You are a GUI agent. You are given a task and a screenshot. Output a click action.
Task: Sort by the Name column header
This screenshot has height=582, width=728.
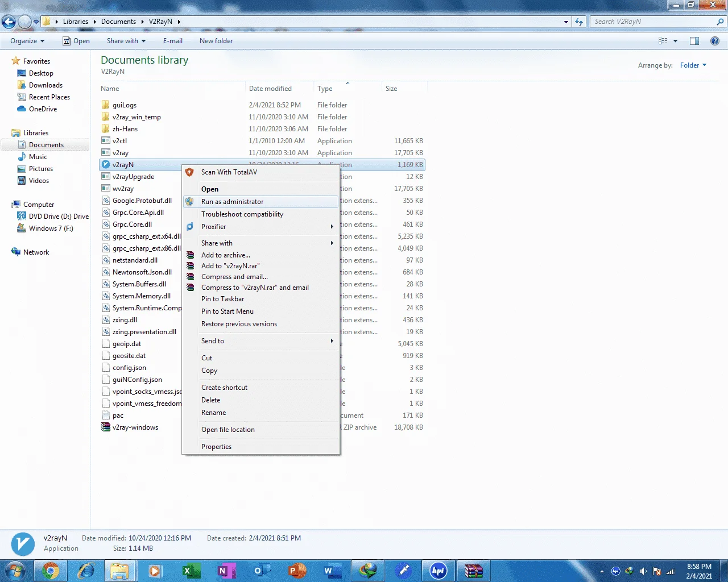pyautogui.click(x=172, y=89)
